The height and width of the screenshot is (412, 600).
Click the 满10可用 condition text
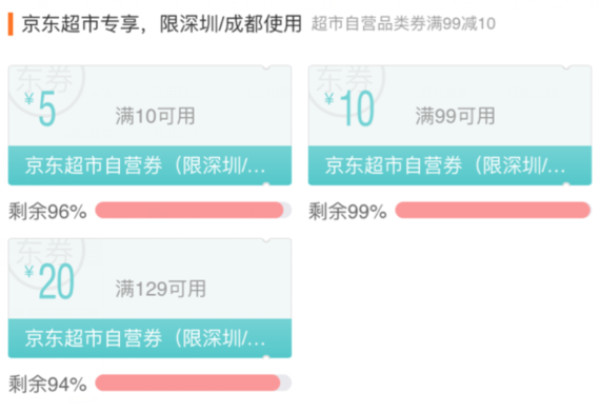155,116
